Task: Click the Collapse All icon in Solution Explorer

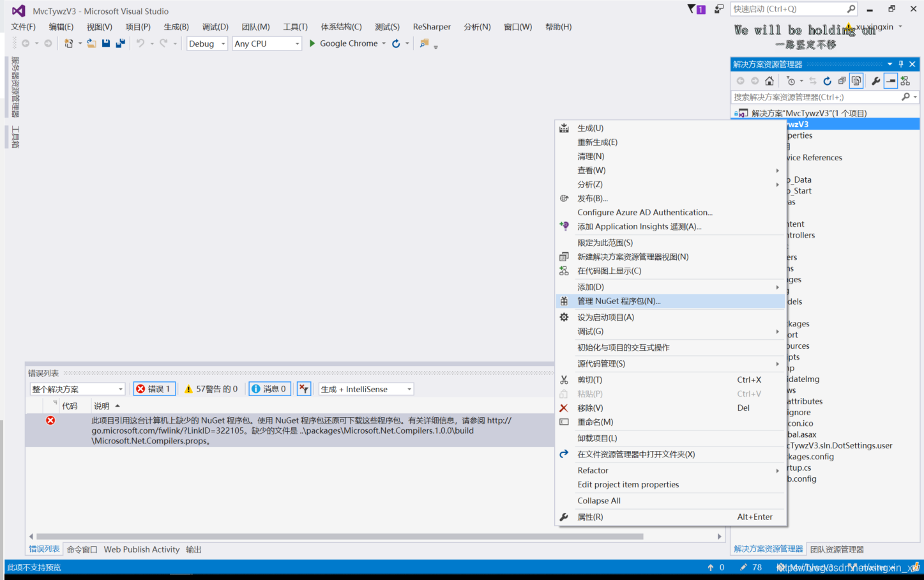Action: [842, 80]
